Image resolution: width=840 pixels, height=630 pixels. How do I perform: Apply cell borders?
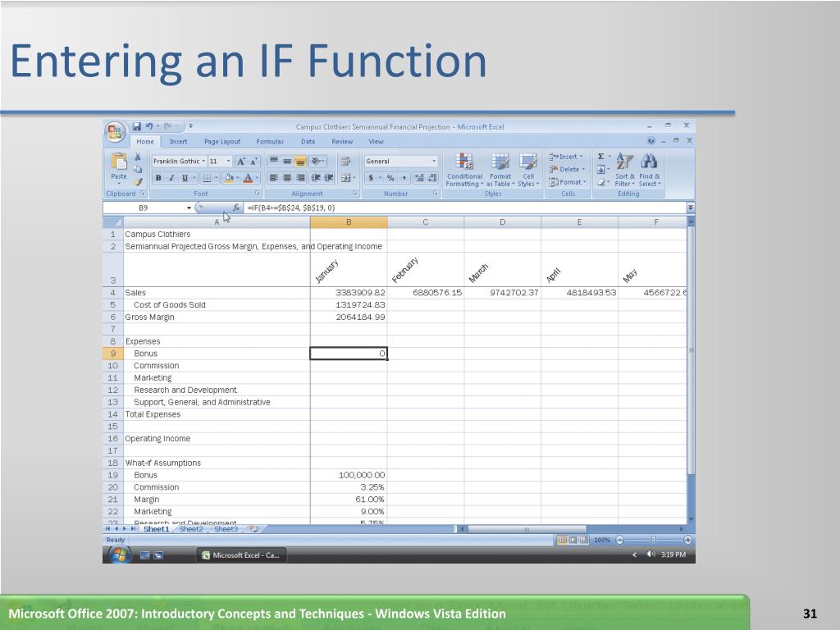click(207, 178)
